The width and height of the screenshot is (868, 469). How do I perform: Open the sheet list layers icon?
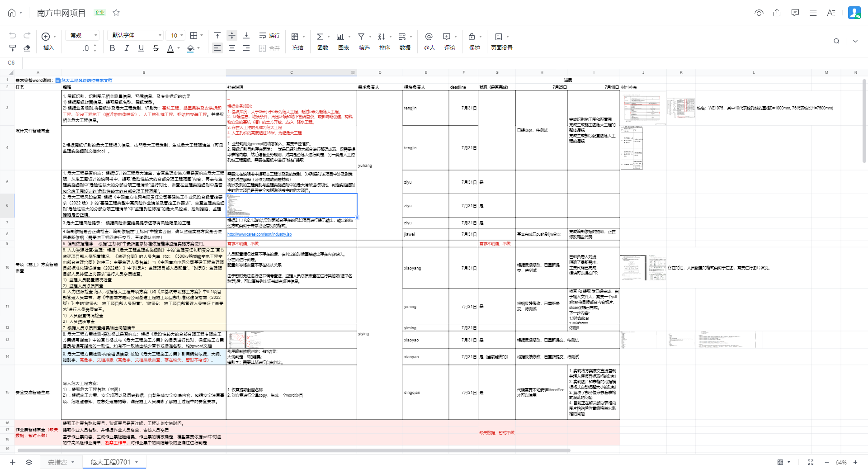click(29, 462)
